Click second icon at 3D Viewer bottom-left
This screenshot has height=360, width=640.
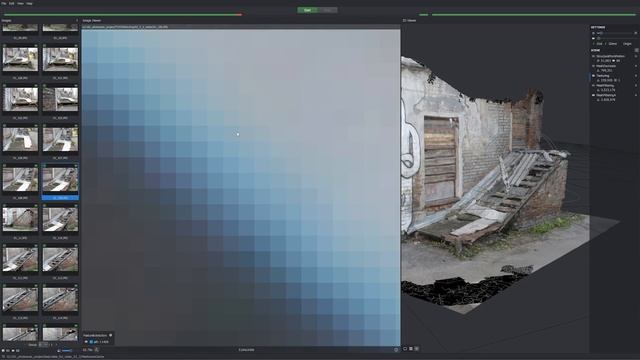[411, 349]
